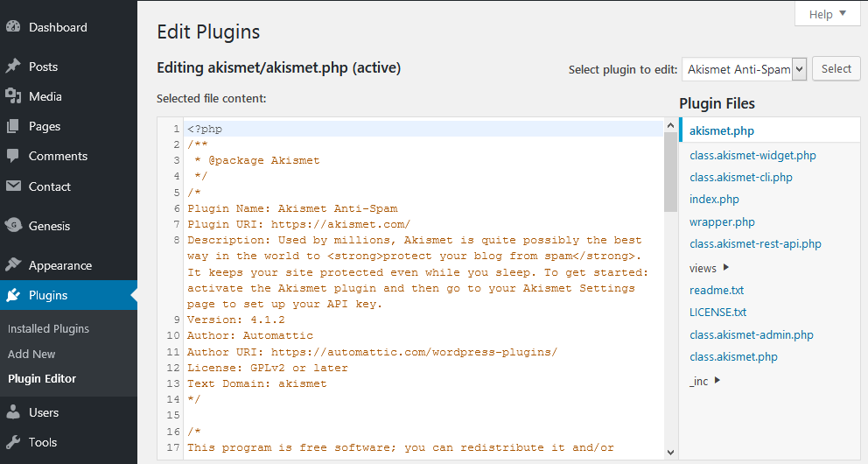Click the Users person icon

point(13,412)
